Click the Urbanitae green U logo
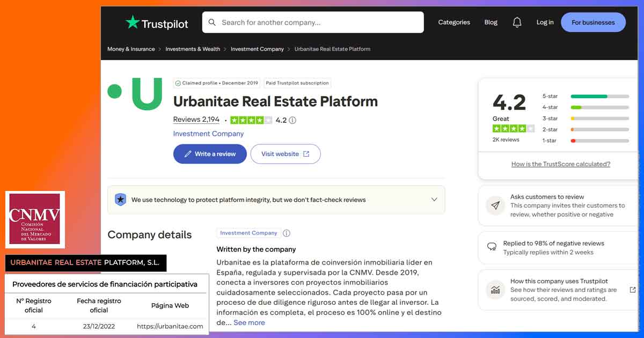This screenshot has height=338, width=644. 147,94
